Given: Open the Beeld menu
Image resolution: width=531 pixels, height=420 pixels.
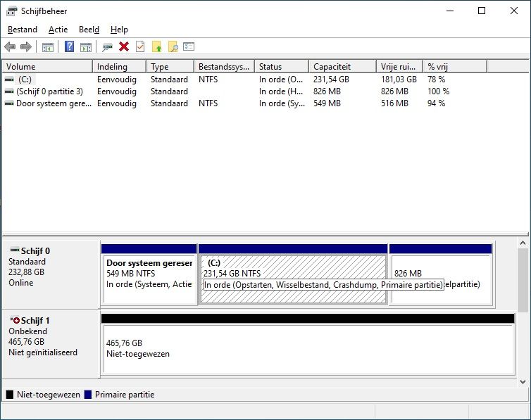Looking at the screenshot, I should coord(89,30).
